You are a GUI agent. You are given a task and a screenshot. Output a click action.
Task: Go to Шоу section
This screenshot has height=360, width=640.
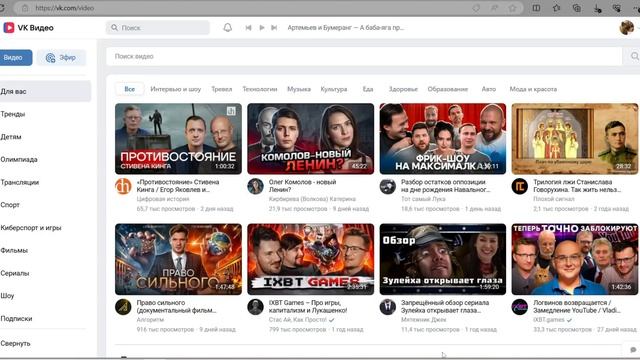coord(7,296)
